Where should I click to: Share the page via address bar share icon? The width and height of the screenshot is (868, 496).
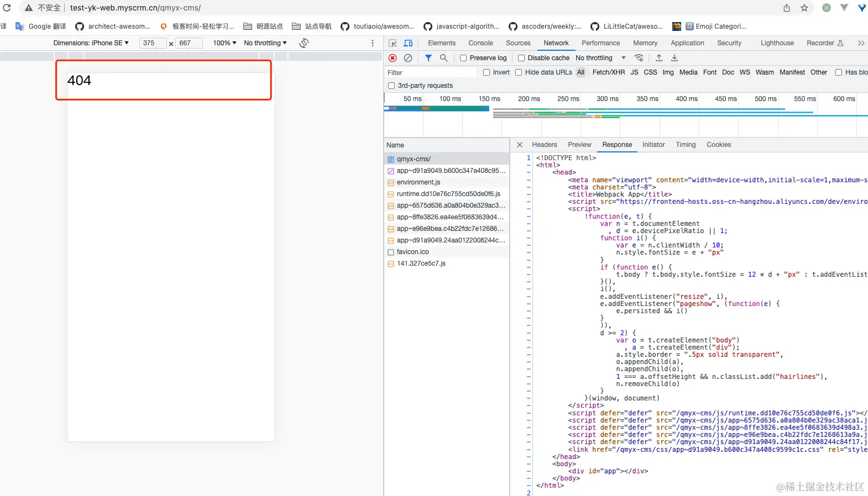click(x=787, y=8)
